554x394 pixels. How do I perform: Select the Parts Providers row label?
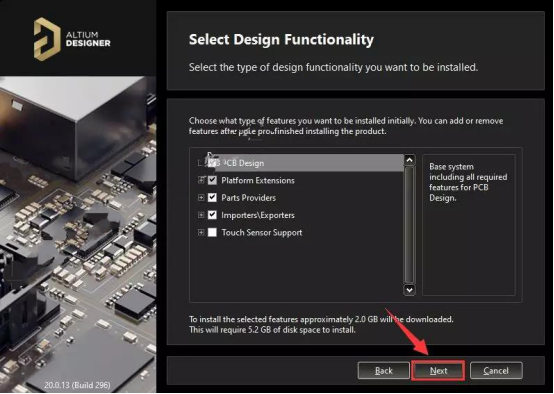click(248, 198)
